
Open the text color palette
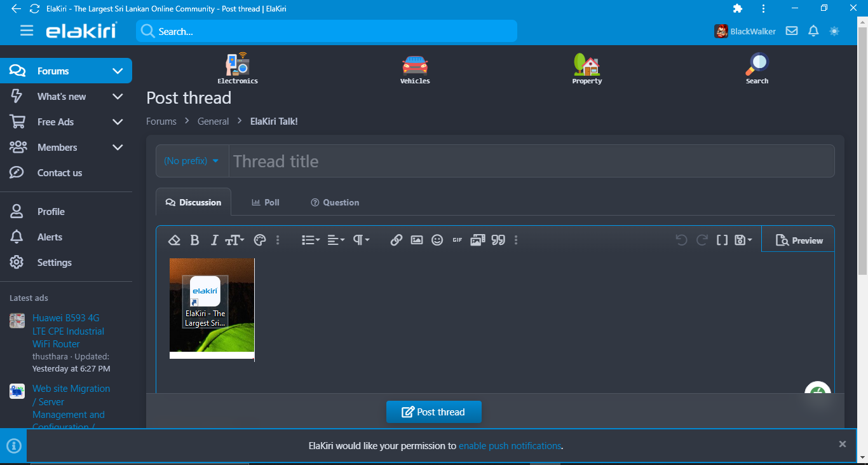click(259, 240)
